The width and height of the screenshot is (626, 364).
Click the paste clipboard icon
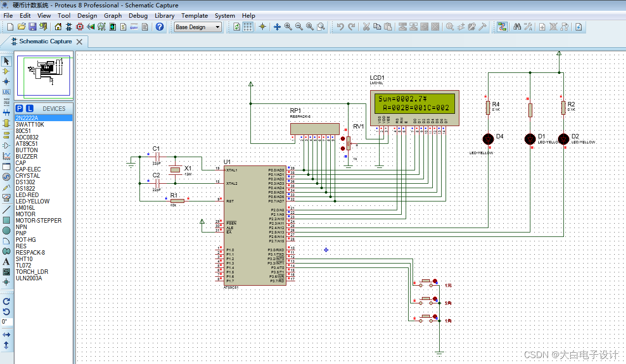pos(388,27)
